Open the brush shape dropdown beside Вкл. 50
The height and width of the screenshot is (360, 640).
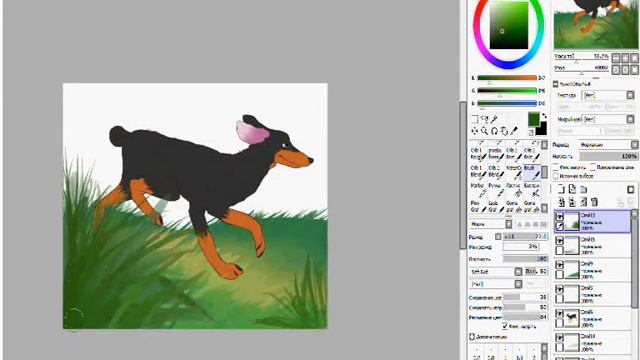[x=496, y=271]
